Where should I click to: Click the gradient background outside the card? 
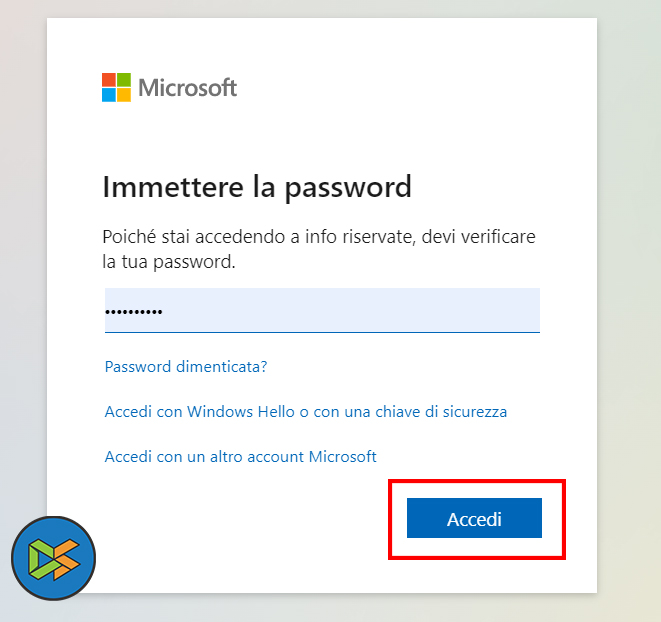(628, 300)
